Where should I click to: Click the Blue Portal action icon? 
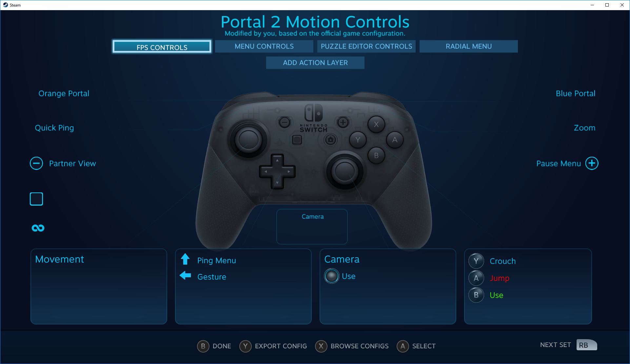click(575, 93)
